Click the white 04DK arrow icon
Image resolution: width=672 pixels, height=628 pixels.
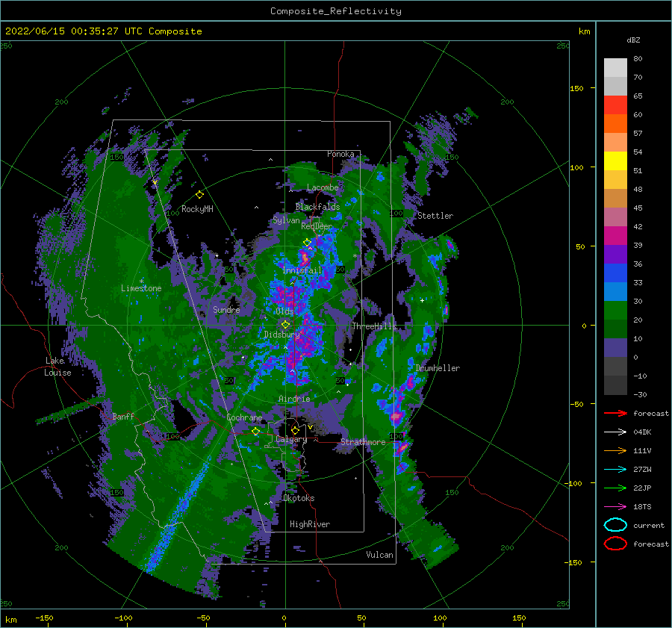[615, 432]
